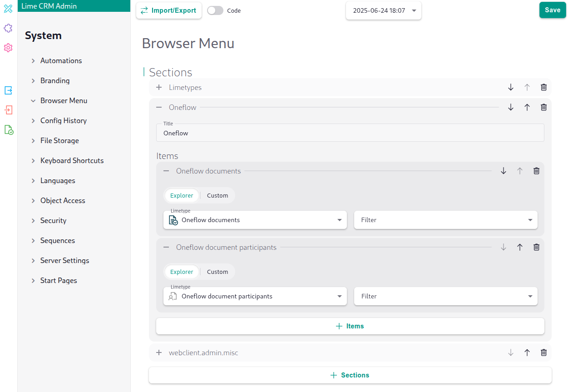The image size is (568, 392).
Task: Click the Oneflow Title input field
Action: point(350,133)
